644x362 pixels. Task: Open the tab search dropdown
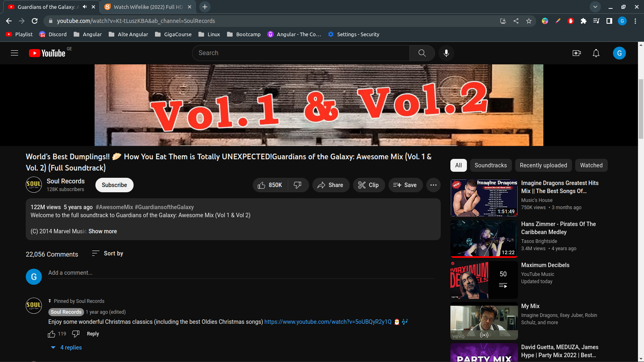(x=595, y=7)
